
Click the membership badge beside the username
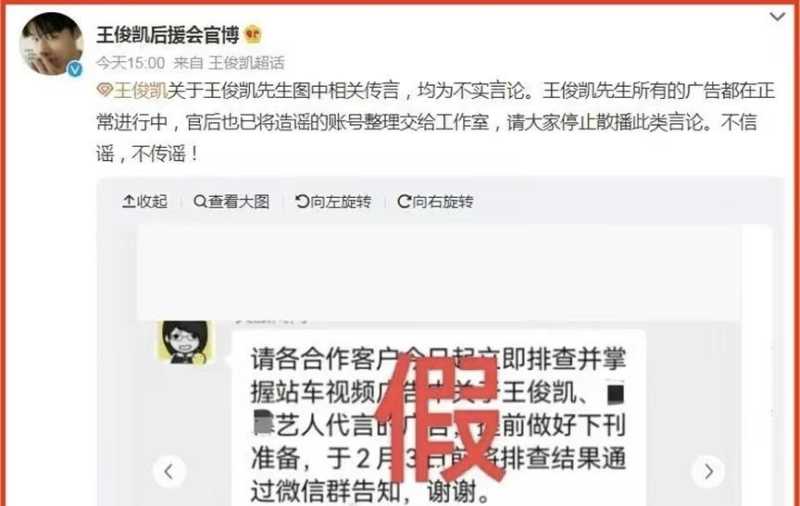[x=253, y=35]
